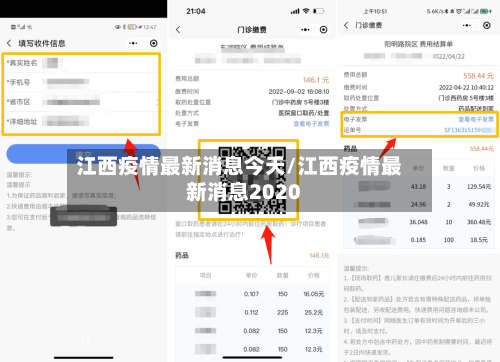Tap the blue 提交 submit button
The image size is (500, 362).
83,154
